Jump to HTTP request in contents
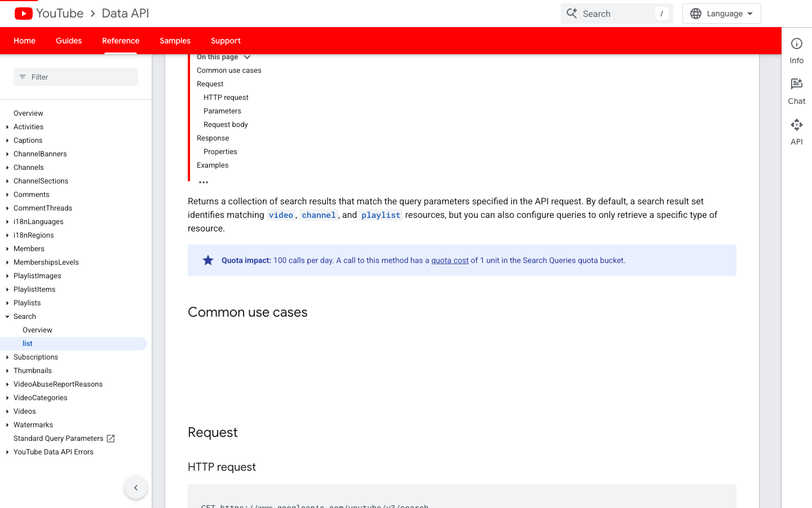Viewport: 812px width, 508px height. [226, 98]
